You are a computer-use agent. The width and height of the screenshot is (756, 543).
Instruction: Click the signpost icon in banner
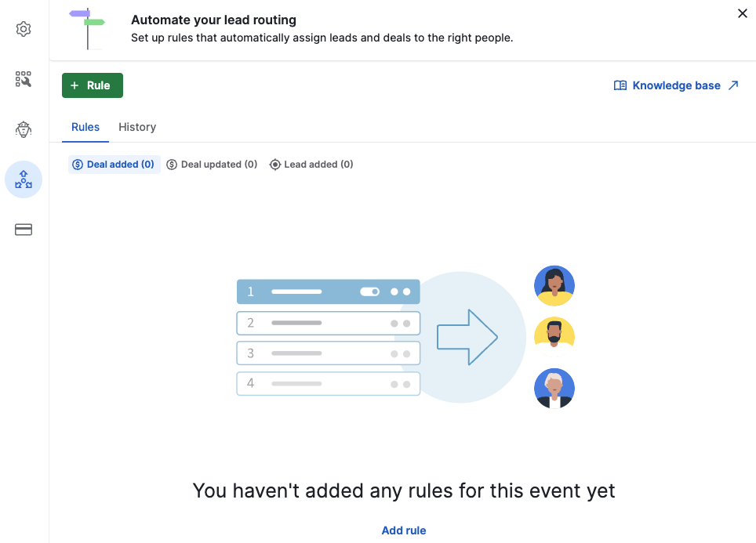[87, 29]
